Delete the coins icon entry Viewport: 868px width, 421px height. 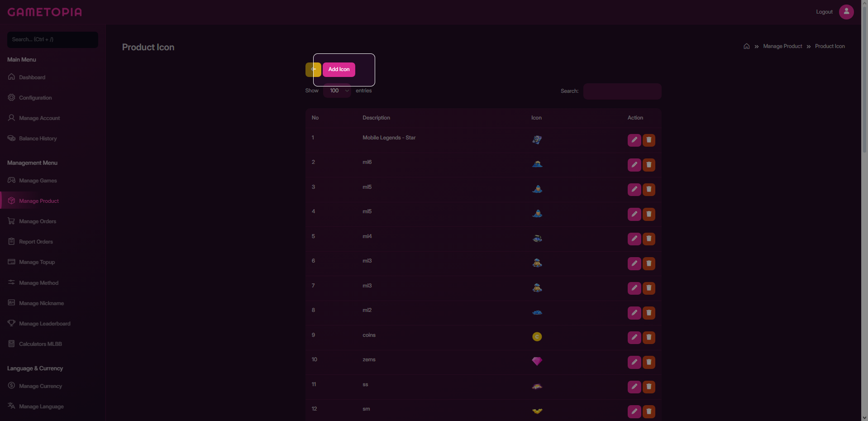pos(649,337)
